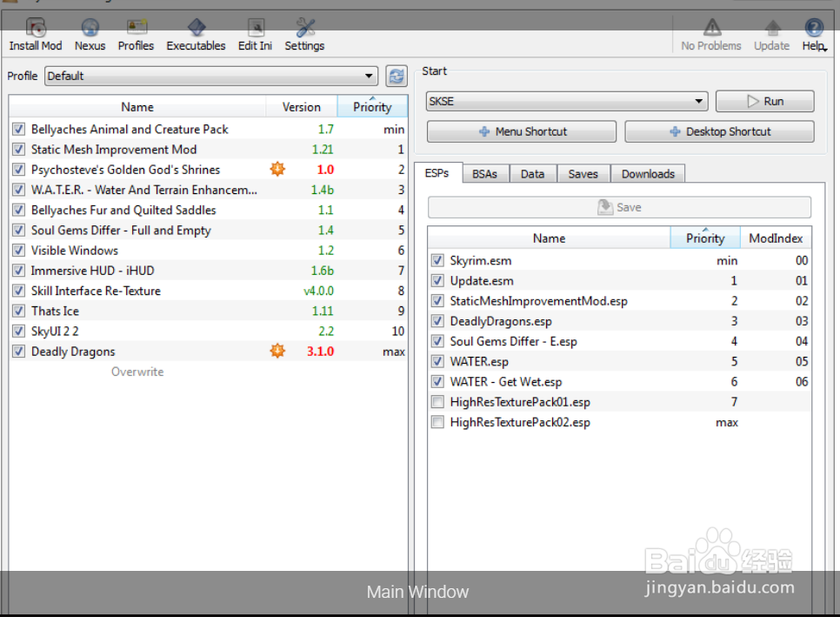Viewport: 840px width, 617px height.
Task: Open the Help toolbar icon
Action: coord(814,29)
